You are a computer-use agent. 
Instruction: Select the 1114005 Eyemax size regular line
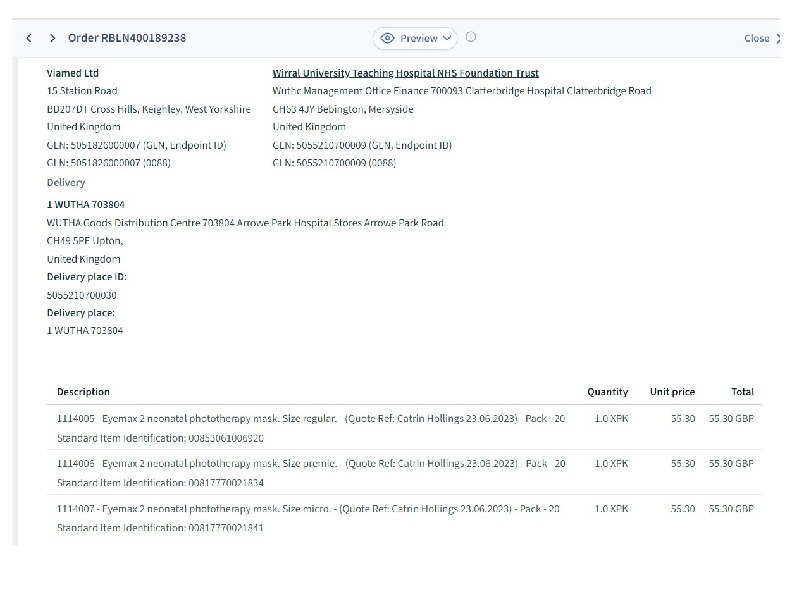coord(310,419)
